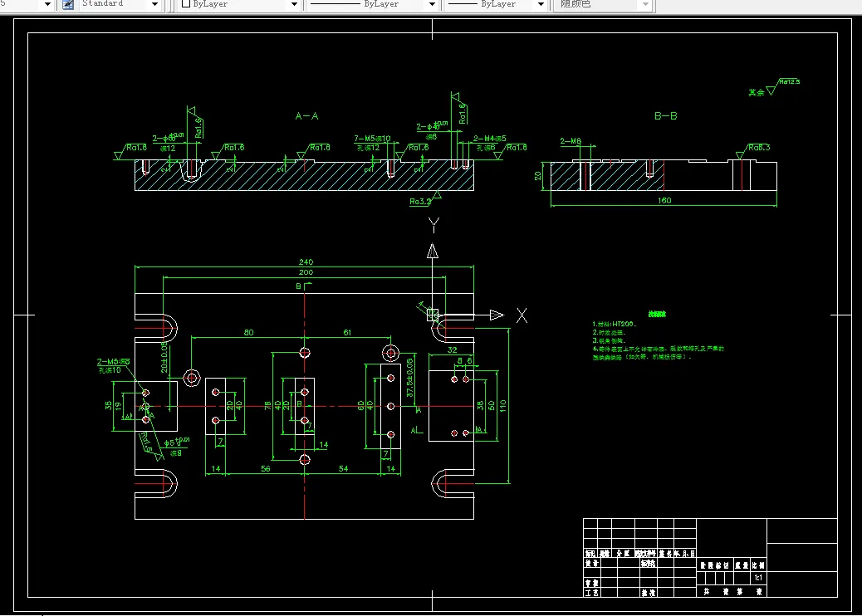
Task: Click the X axis arrowhead of UCS icon
Action: click(497, 315)
